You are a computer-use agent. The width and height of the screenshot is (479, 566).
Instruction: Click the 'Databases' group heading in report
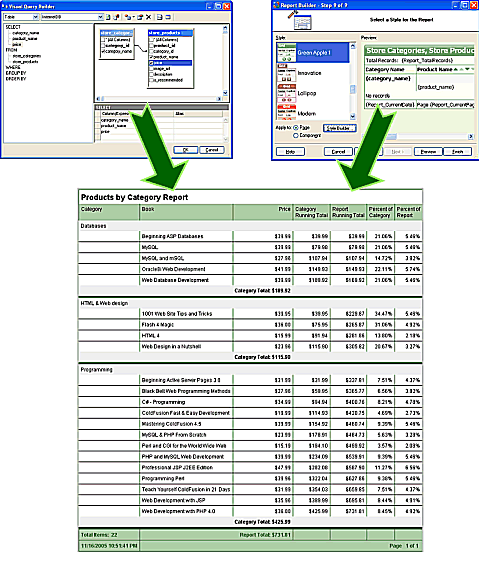coord(93,226)
